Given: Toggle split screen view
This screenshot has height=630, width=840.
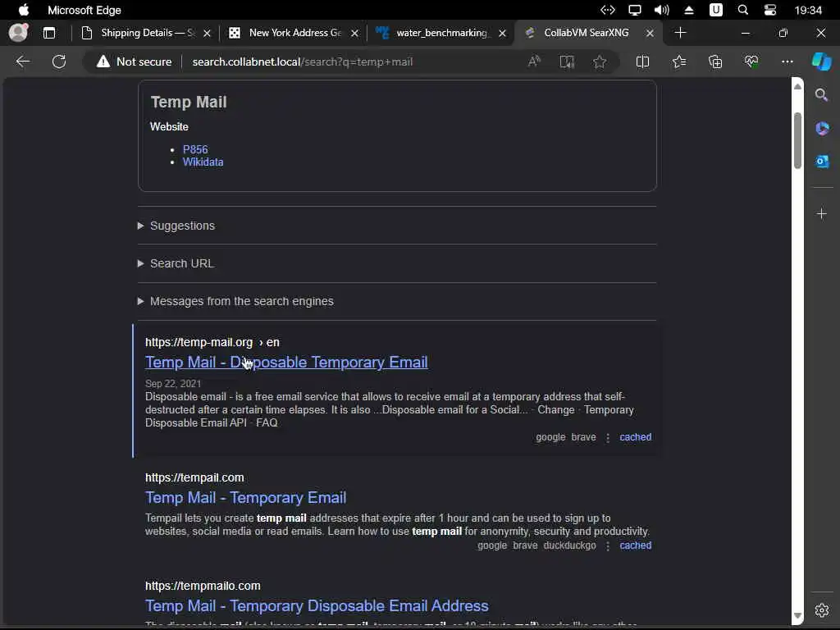Looking at the screenshot, I should coord(642,62).
